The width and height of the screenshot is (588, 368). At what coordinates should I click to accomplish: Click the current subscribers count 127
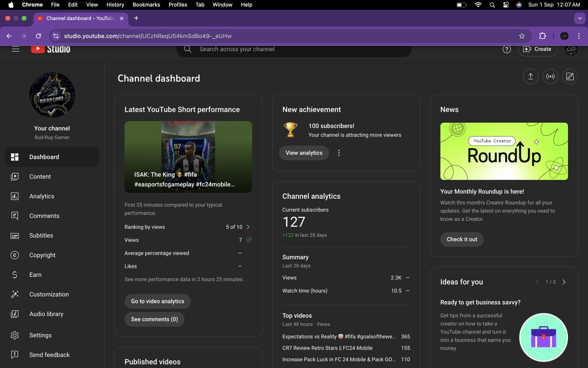click(x=294, y=222)
